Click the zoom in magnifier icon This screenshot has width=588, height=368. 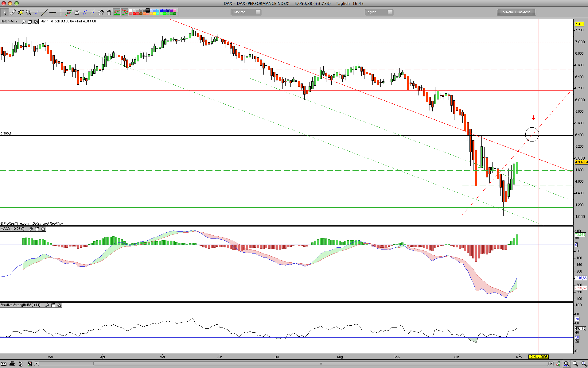click(x=584, y=364)
